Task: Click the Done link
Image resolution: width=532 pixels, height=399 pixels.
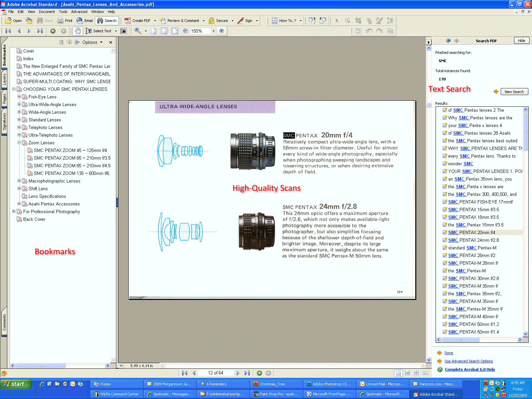Action: 449,353
